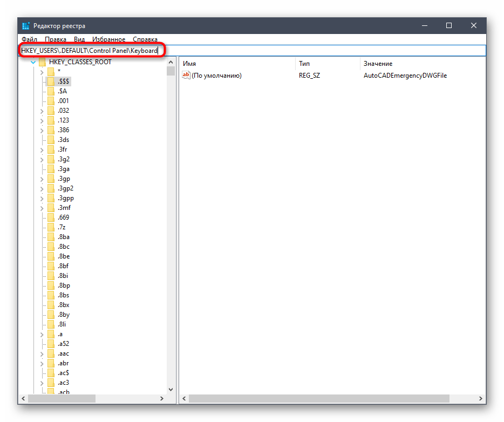The image size is (504, 422).
Task: Click the tree pane scroll-down arrow
Action: click(171, 389)
